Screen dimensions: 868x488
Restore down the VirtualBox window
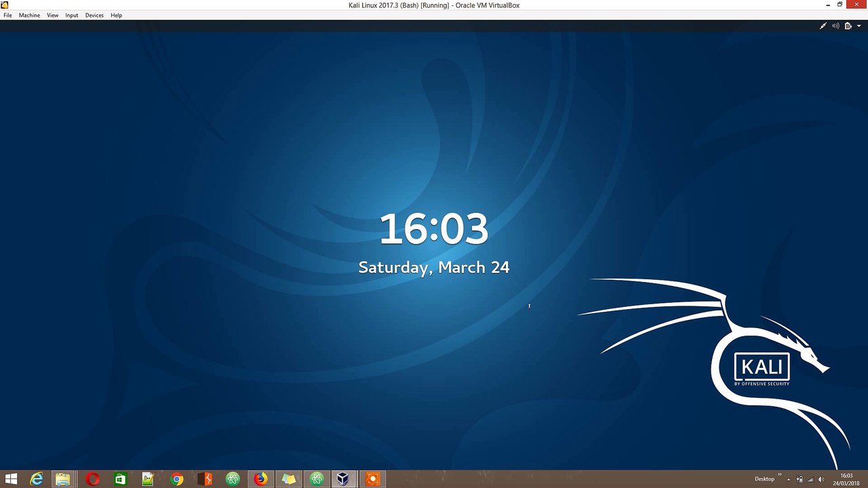(840, 5)
